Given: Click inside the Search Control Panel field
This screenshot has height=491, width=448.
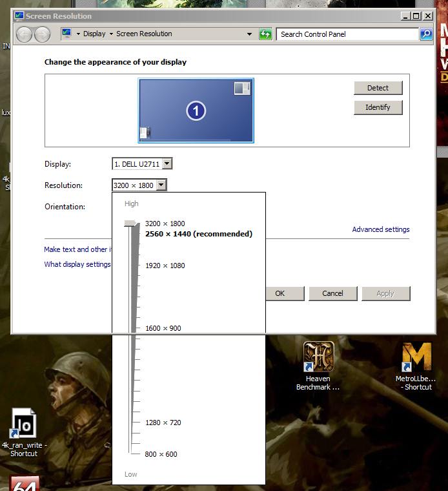Looking at the screenshot, I should (347, 34).
